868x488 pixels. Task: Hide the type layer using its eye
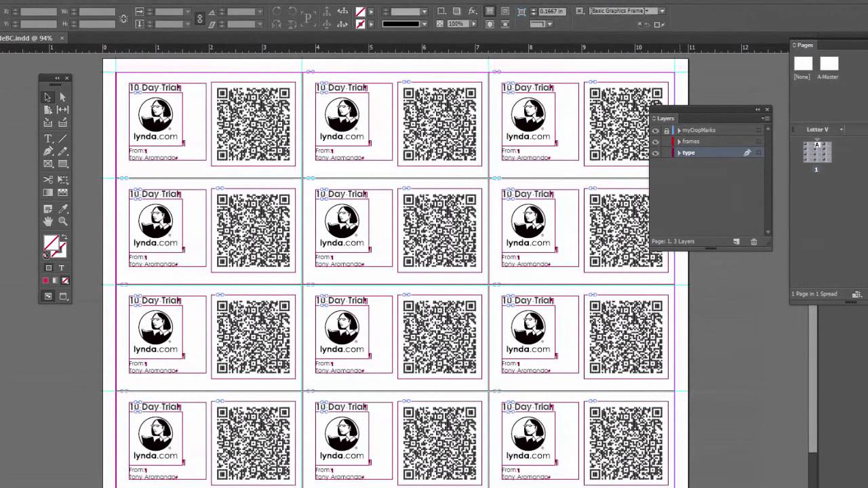[x=655, y=153]
